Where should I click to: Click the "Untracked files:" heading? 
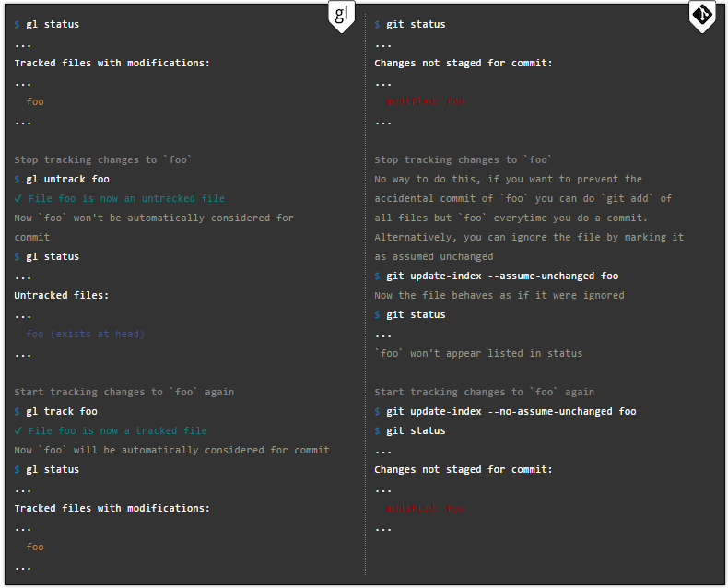(62, 295)
